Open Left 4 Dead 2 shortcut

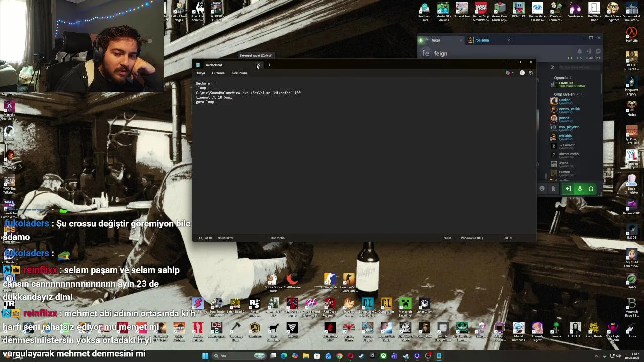(x=235, y=306)
